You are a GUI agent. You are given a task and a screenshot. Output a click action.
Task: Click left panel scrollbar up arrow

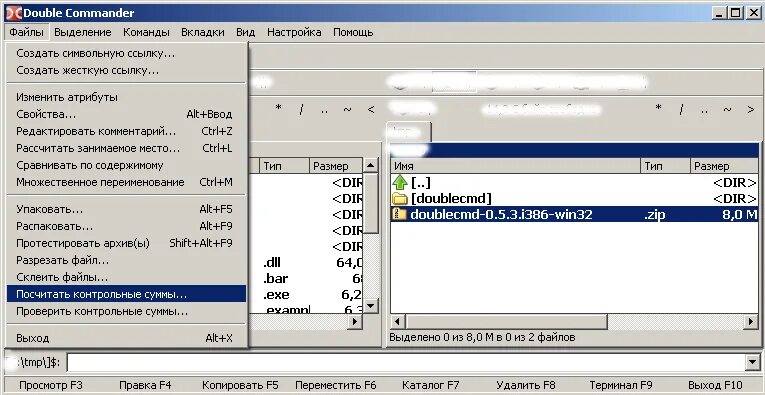click(370, 165)
